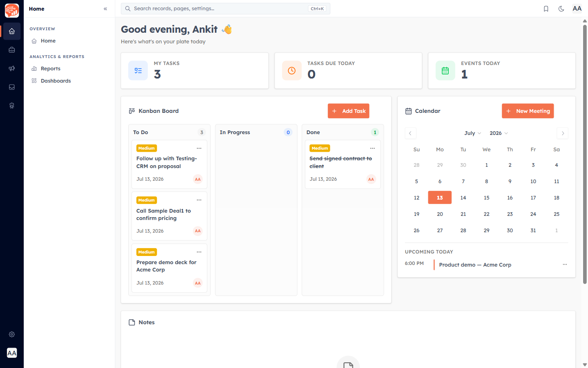Click the Kanban Board header icon
Screen dimensions: 588x368
131,111
